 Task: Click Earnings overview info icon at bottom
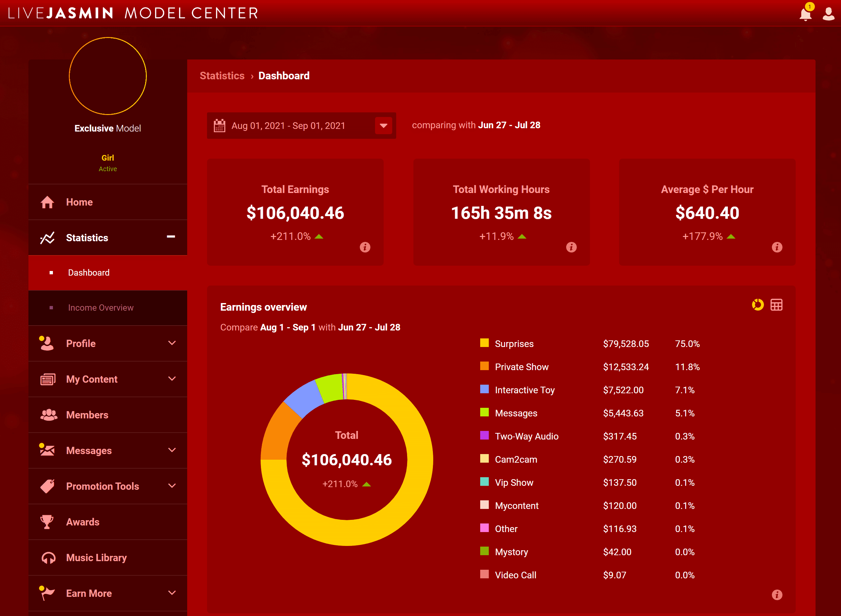pos(777,595)
